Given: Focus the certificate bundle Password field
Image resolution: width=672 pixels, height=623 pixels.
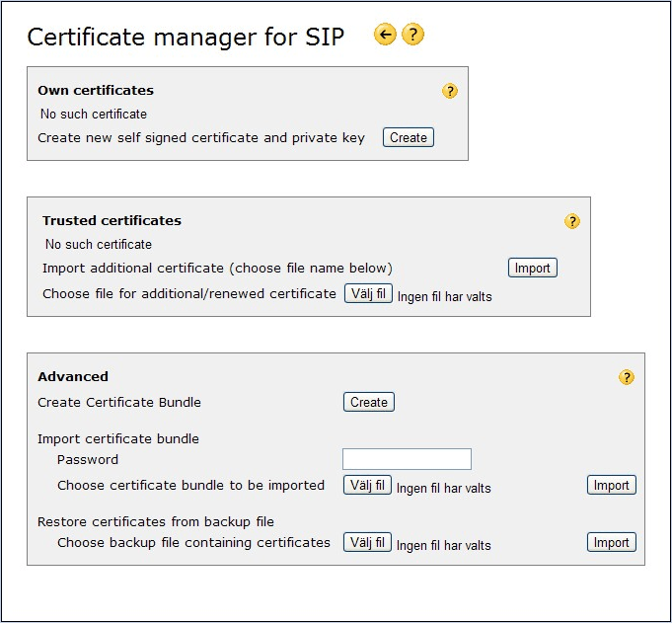Looking at the screenshot, I should tap(407, 459).
